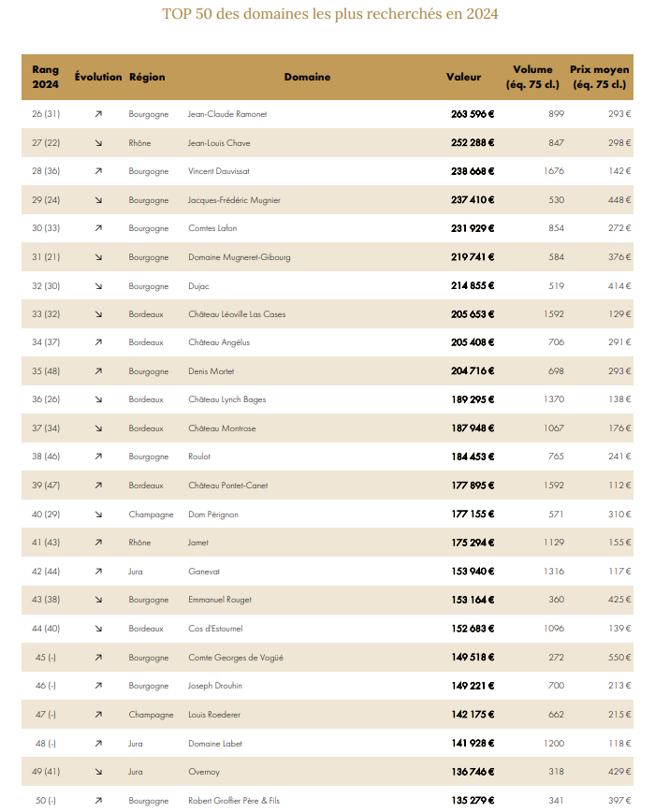
Task: Click the 'Prix moyen (éq. 75 cl.)' header
Action: coord(600,77)
